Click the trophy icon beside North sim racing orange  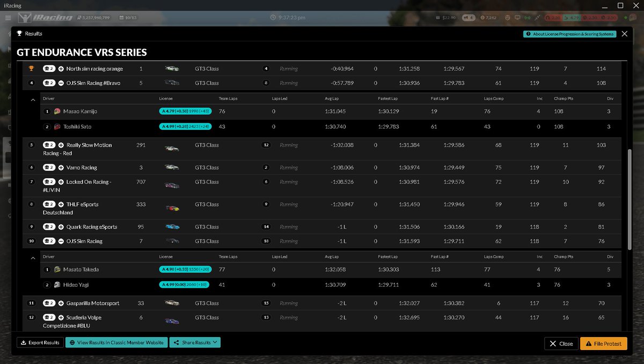32,69
